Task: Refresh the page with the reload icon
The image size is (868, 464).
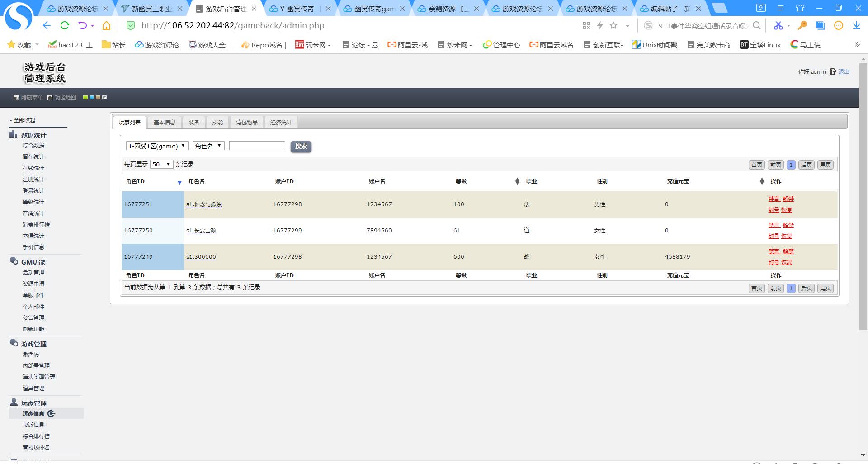Action: point(65,26)
